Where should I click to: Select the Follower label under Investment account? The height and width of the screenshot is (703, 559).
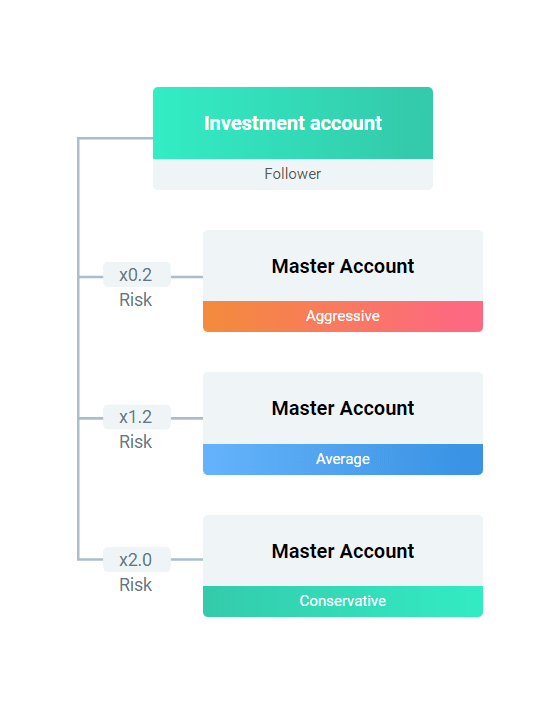[x=293, y=174]
